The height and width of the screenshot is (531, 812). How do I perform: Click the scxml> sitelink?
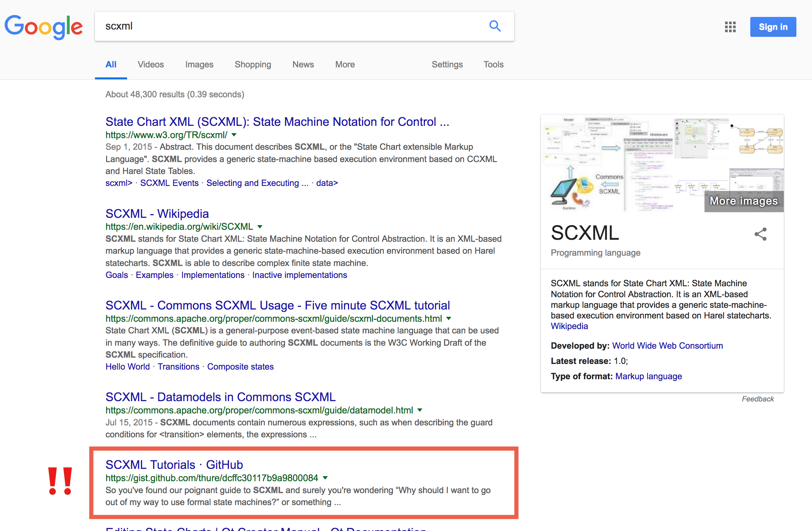(119, 183)
